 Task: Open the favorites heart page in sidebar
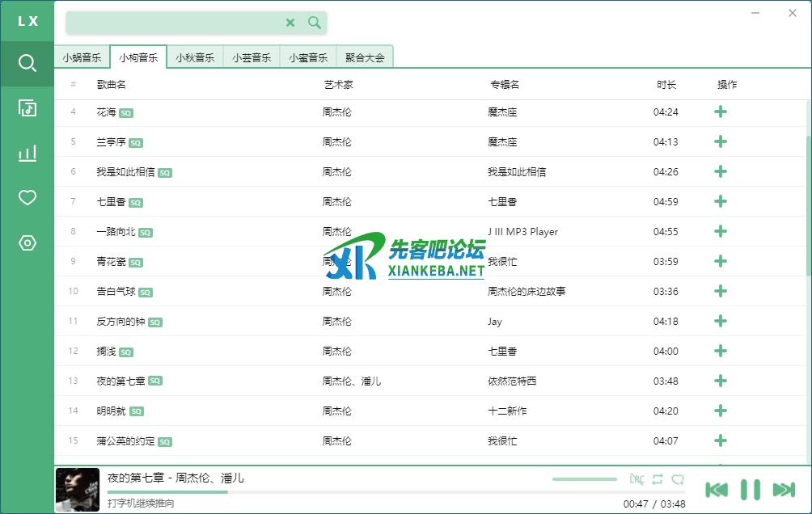pyautogui.click(x=27, y=197)
